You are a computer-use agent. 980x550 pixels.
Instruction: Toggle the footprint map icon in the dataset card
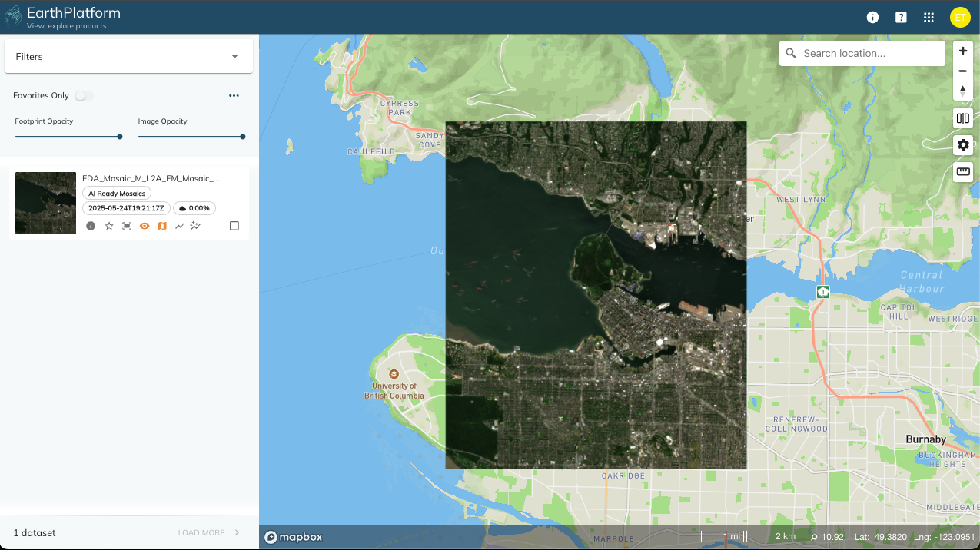tap(162, 226)
